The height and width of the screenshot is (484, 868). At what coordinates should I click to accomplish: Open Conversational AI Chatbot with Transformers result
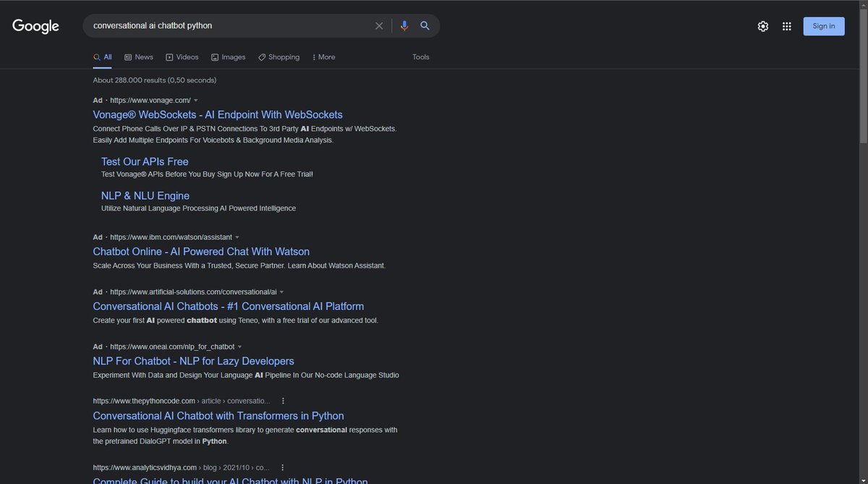[218, 416]
